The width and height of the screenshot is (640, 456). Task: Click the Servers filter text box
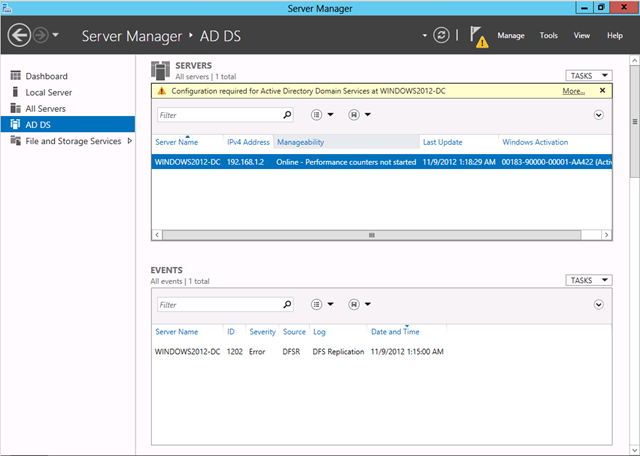point(220,115)
